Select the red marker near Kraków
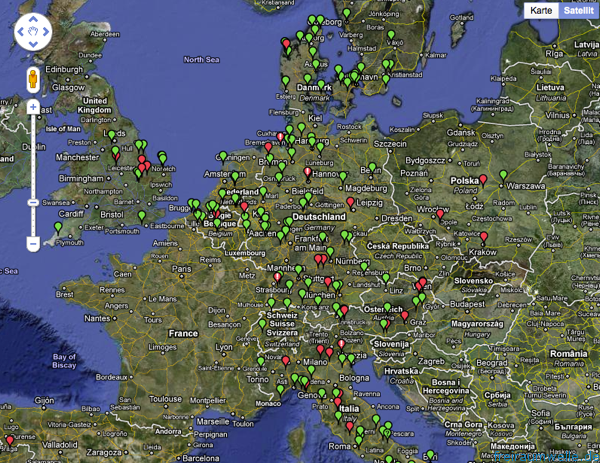This screenshot has width=600, height=463. click(484, 238)
